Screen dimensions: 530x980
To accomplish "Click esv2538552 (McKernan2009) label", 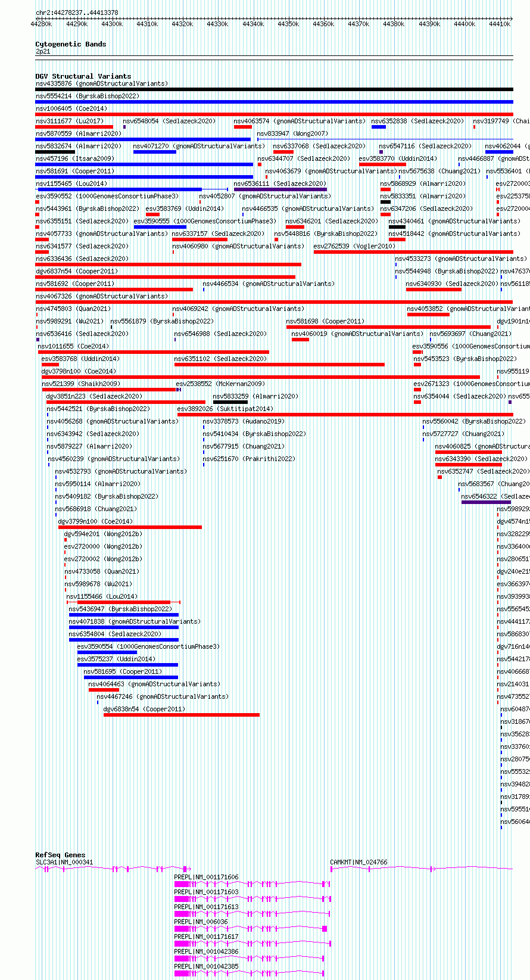I will tap(220, 384).
